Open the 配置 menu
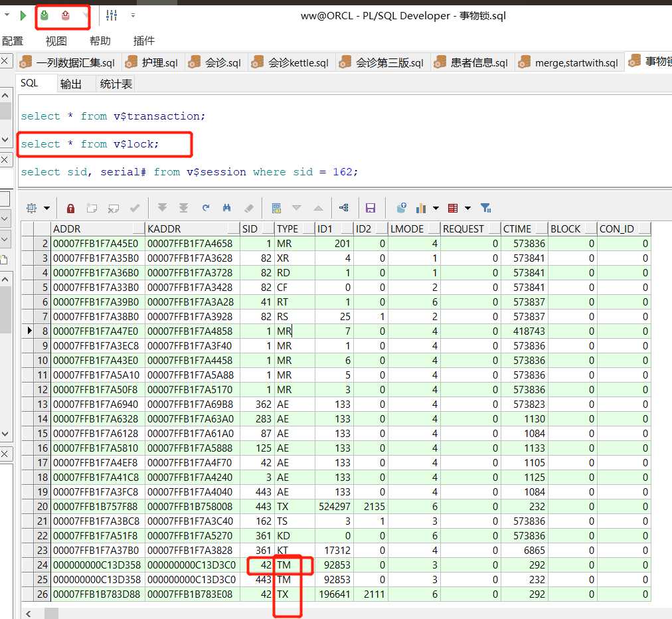This screenshot has width=672, height=619. pyautogui.click(x=13, y=41)
